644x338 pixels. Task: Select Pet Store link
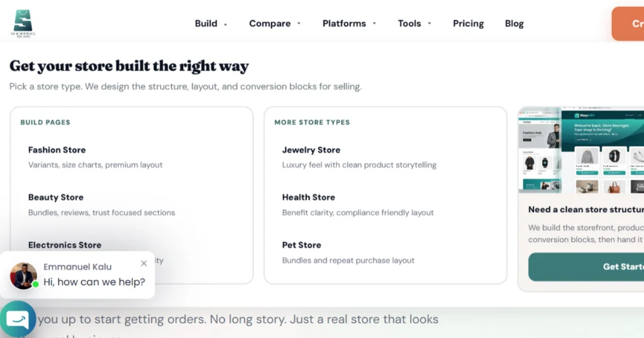click(301, 245)
